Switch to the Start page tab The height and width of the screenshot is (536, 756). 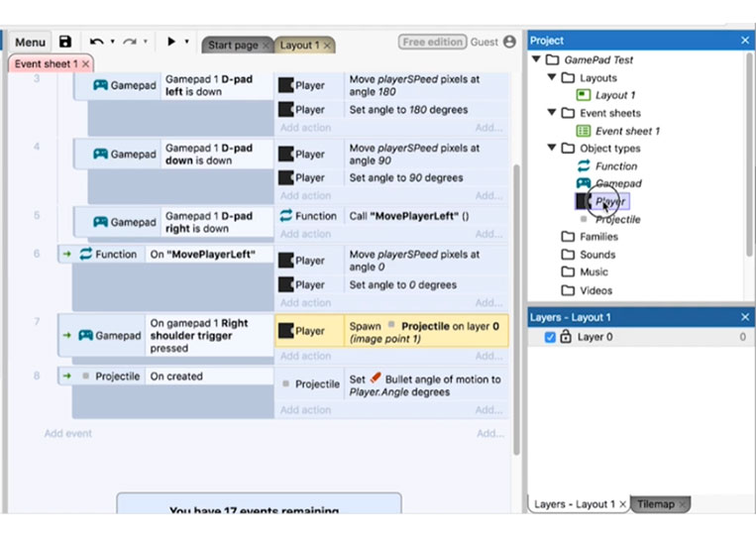(233, 46)
